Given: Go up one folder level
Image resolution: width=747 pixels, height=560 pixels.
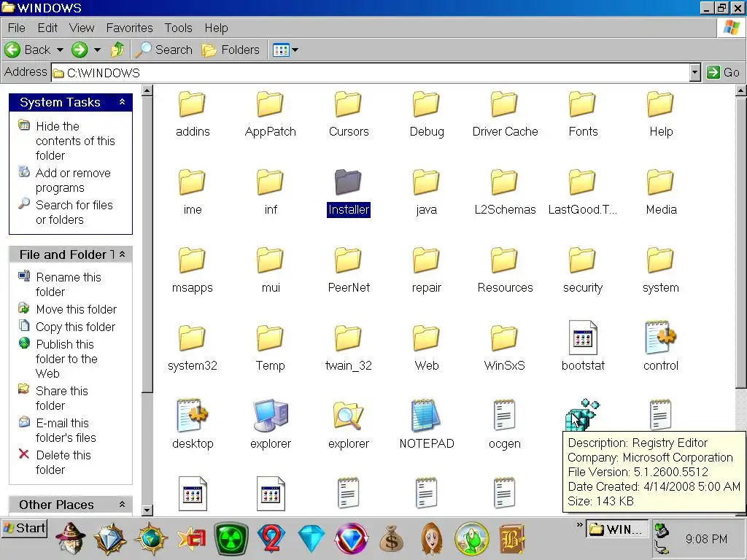Looking at the screenshot, I should click(x=117, y=50).
